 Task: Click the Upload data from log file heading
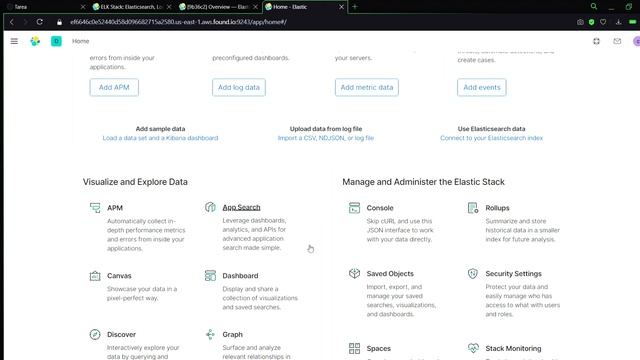(326, 129)
